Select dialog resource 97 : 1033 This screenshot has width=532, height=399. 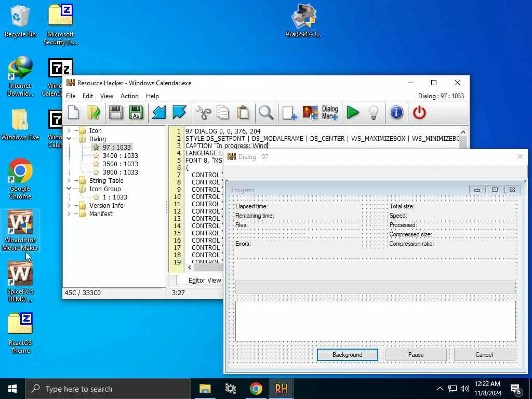coord(116,147)
